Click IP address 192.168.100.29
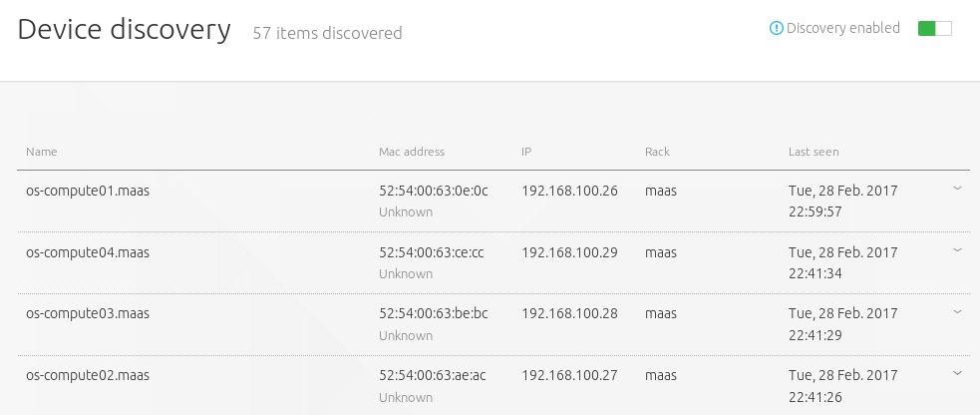Viewport: 980px width, 415px height. coord(569,252)
